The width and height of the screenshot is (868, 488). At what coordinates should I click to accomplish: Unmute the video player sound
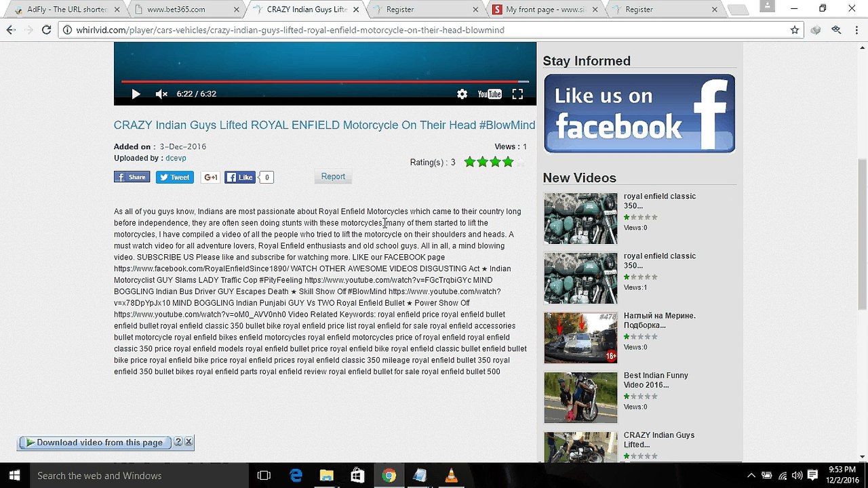point(161,94)
